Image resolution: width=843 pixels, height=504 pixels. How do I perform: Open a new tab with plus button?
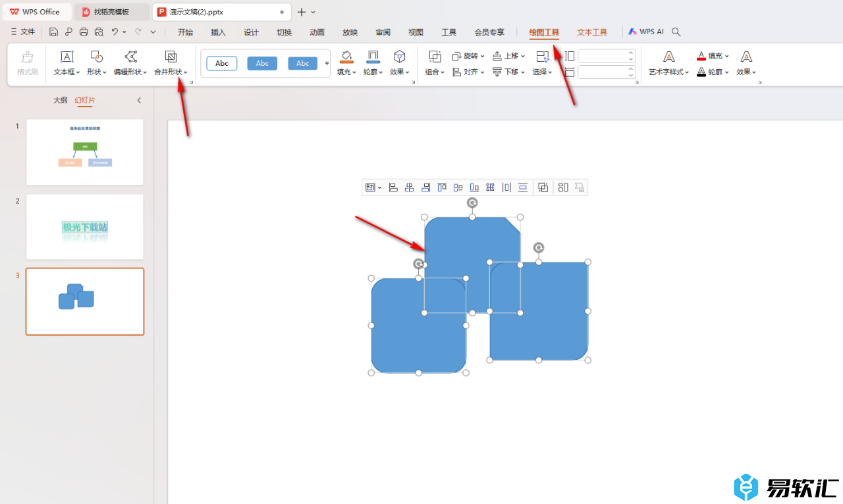pyautogui.click(x=301, y=12)
